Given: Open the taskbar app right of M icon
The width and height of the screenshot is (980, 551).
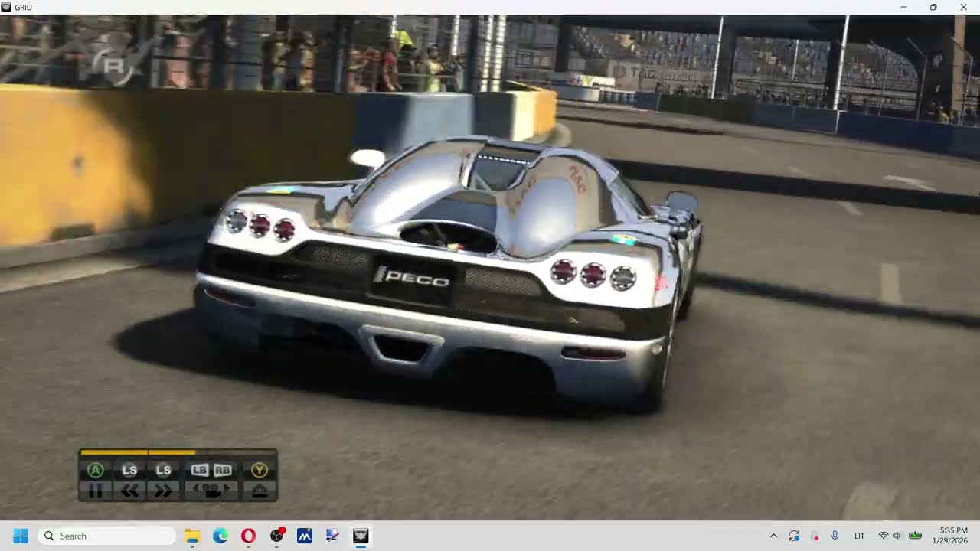Looking at the screenshot, I should tap(333, 536).
